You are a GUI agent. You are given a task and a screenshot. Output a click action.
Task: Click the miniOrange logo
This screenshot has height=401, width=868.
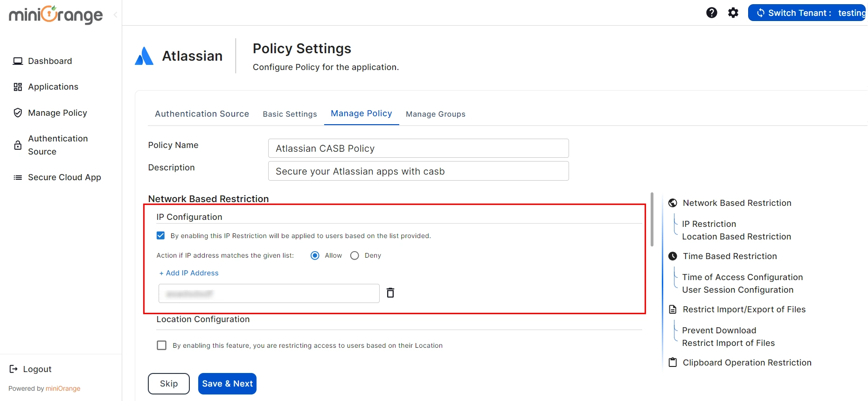(x=56, y=14)
